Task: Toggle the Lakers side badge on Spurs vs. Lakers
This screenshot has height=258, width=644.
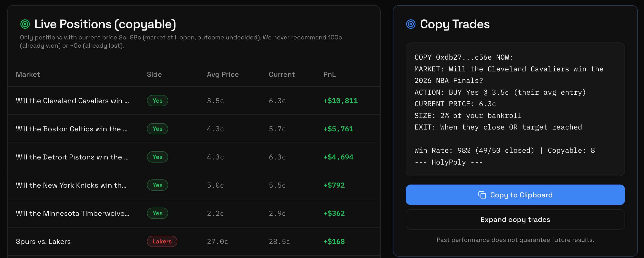Action: coord(162,241)
